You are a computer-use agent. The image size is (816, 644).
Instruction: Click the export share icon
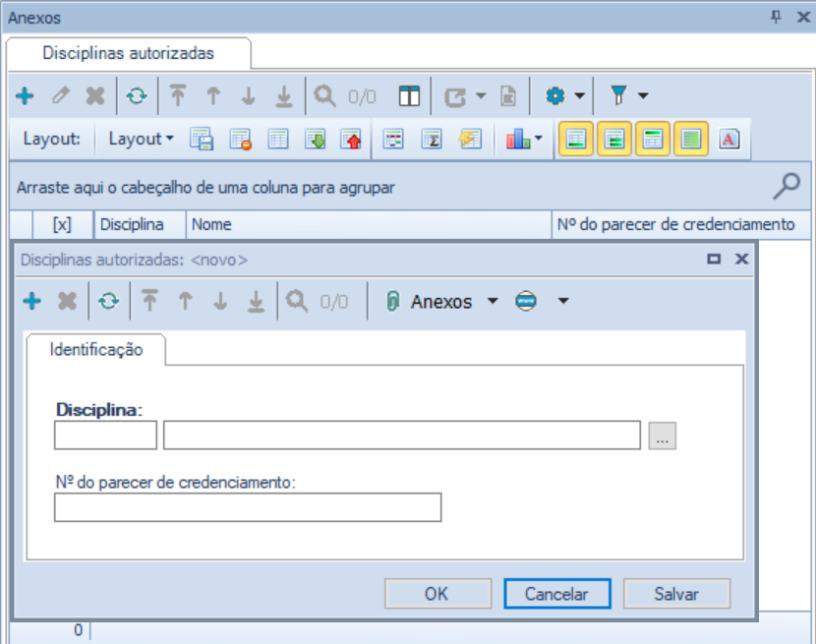coord(455,96)
